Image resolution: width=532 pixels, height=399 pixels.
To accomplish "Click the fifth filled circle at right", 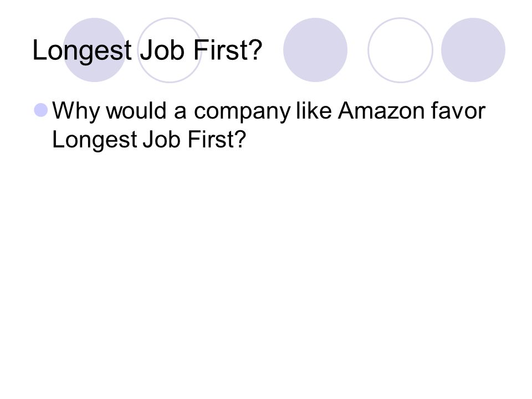I will coord(473,50).
